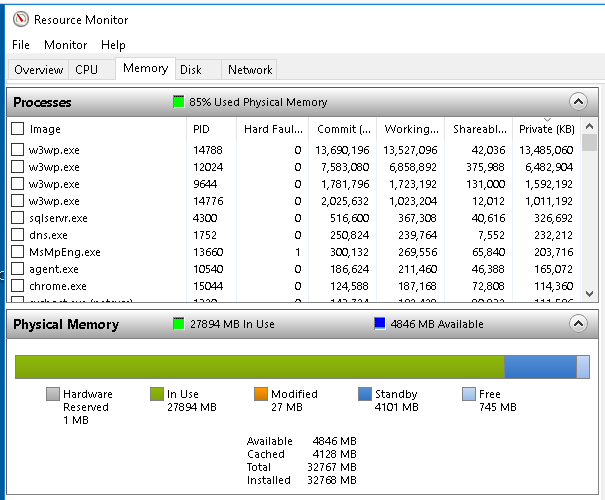Click the gray Hardware Reserved legend swatch
605x500 pixels.
(52, 394)
